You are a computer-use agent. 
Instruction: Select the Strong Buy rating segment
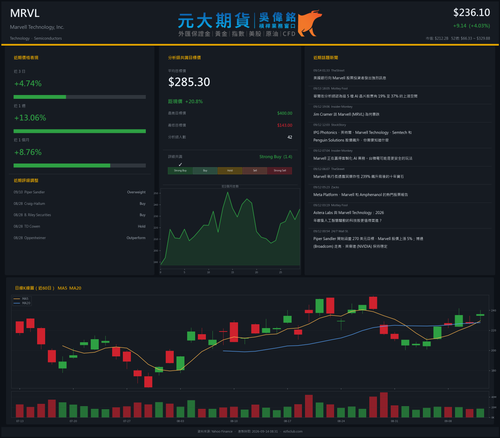click(180, 171)
